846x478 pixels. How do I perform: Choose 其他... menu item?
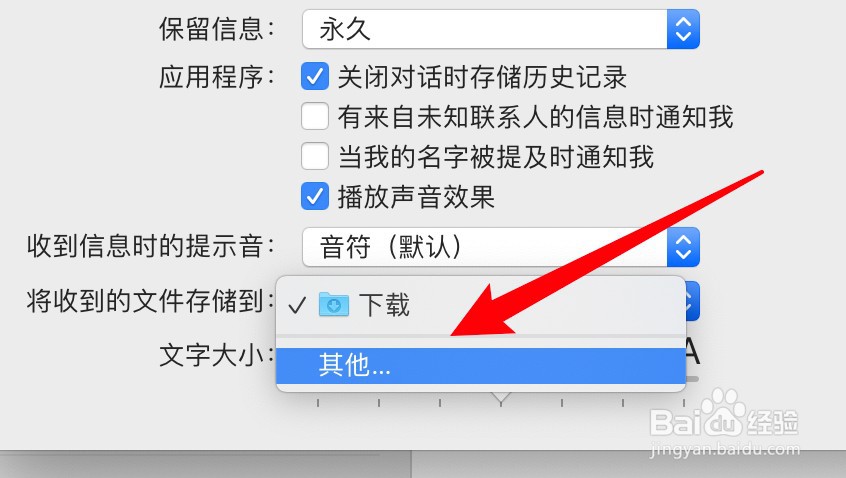click(481, 366)
